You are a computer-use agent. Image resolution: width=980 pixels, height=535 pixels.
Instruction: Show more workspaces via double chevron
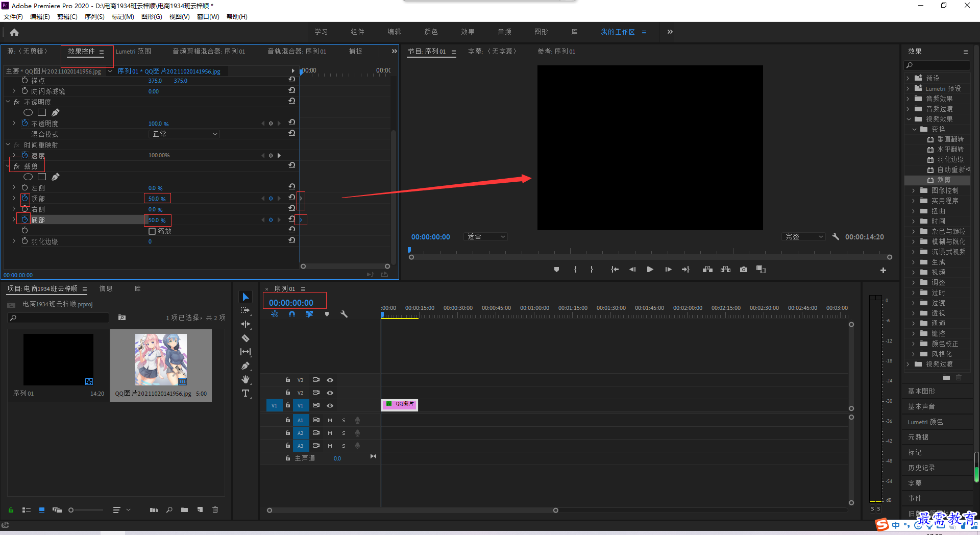coord(670,32)
